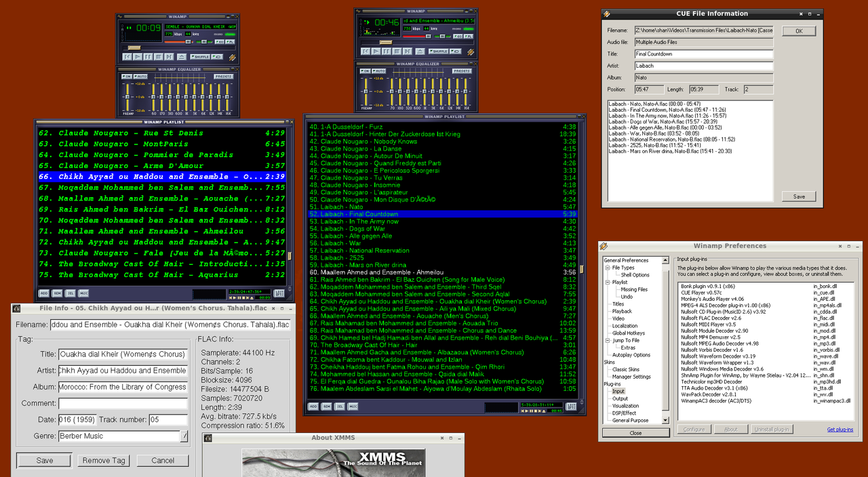Screen dimensions: 868x477
Task: Click the Preferences tree scrollbar up arrow
Action: pos(665,260)
